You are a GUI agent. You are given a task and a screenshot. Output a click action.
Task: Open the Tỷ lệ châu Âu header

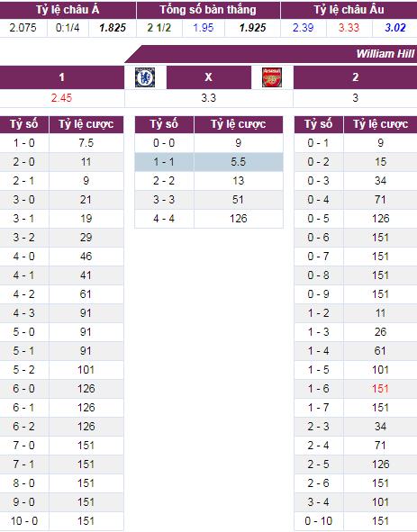(x=349, y=10)
